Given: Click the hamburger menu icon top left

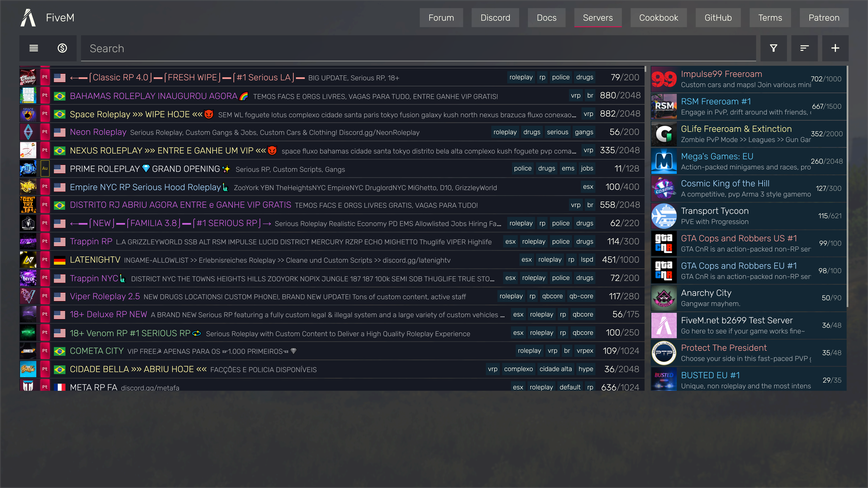Looking at the screenshot, I should coord(34,48).
